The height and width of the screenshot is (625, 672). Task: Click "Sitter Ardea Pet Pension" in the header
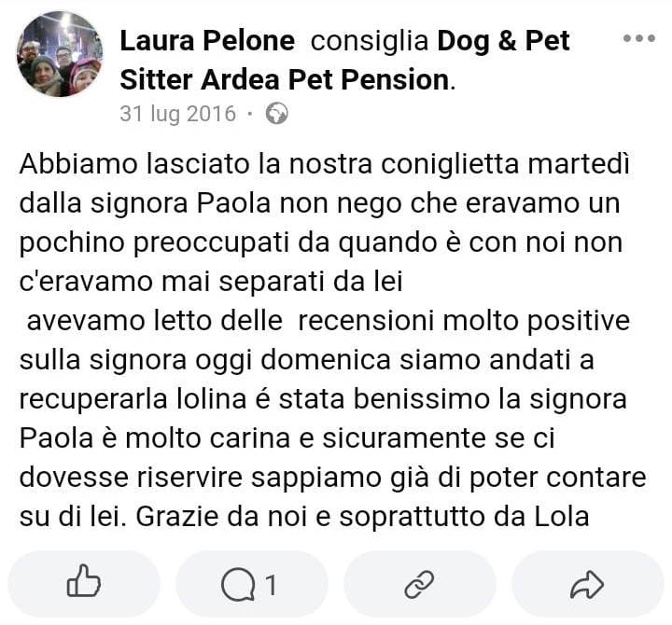pos(284,79)
